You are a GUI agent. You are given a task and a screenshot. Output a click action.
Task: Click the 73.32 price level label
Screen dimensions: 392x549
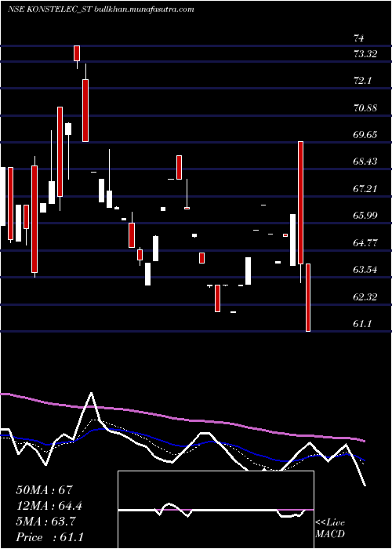click(x=365, y=54)
